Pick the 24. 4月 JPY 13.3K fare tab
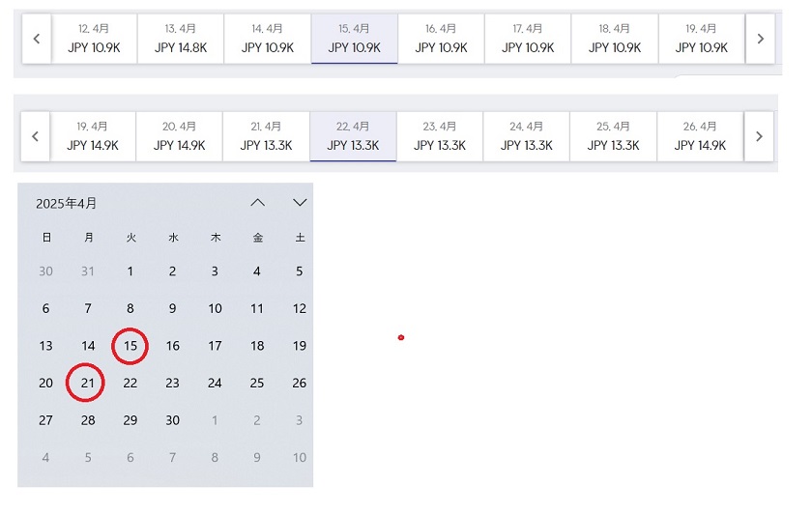The height and width of the screenshot is (514, 812). [x=526, y=136]
